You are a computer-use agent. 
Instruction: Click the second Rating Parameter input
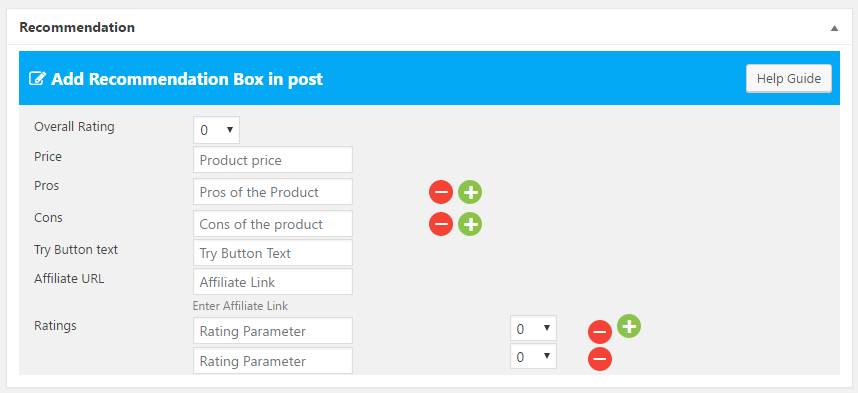pyautogui.click(x=273, y=361)
